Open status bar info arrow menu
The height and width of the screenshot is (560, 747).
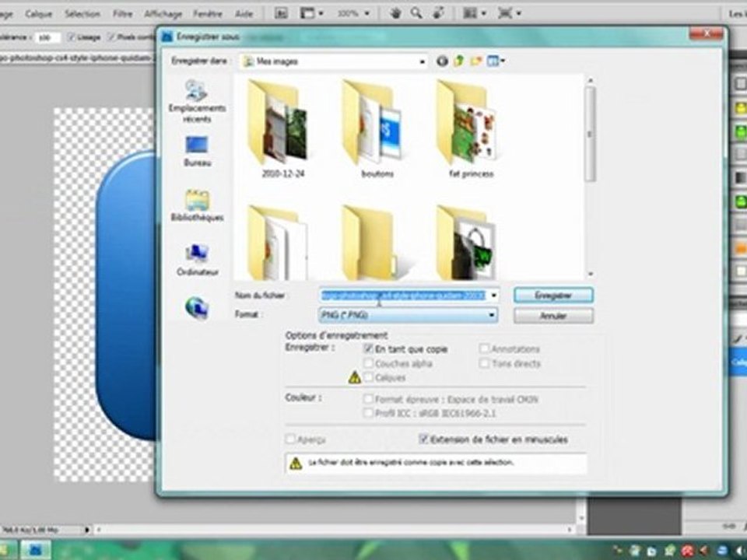point(87,530)
